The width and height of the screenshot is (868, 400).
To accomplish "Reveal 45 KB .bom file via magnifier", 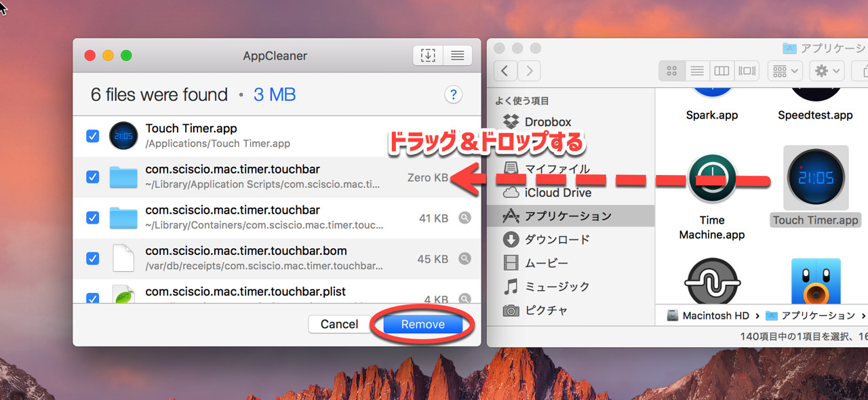I will click(465, 258).
